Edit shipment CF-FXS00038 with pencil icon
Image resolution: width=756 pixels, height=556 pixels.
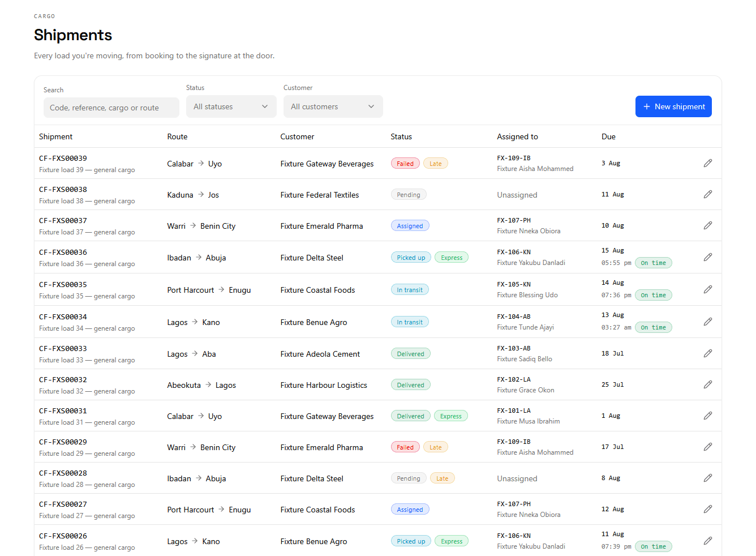(707, 194)
